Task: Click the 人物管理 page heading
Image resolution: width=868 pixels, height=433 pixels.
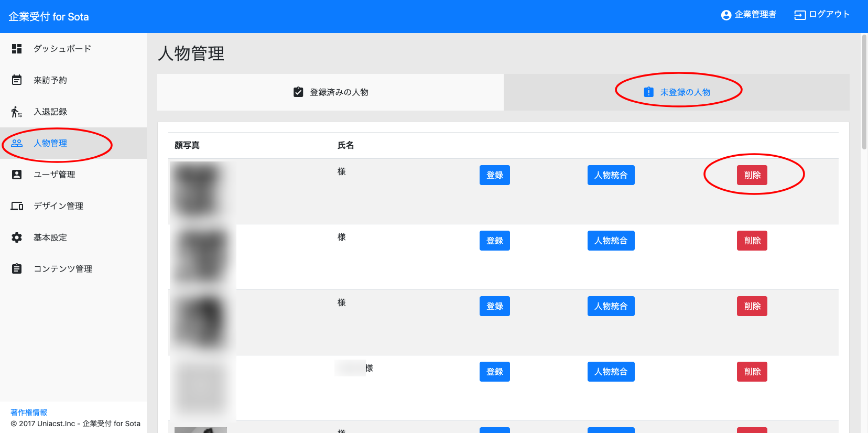Action: point(191,53)
